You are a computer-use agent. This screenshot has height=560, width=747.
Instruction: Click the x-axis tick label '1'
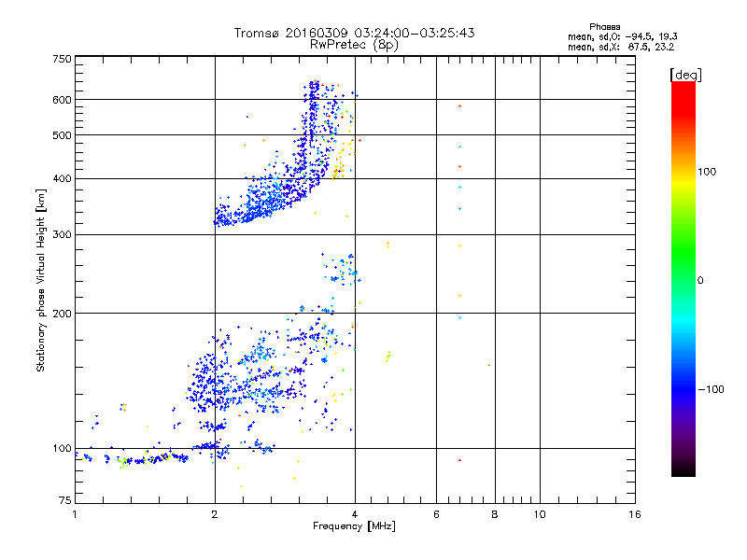click(x=75, y=514)
